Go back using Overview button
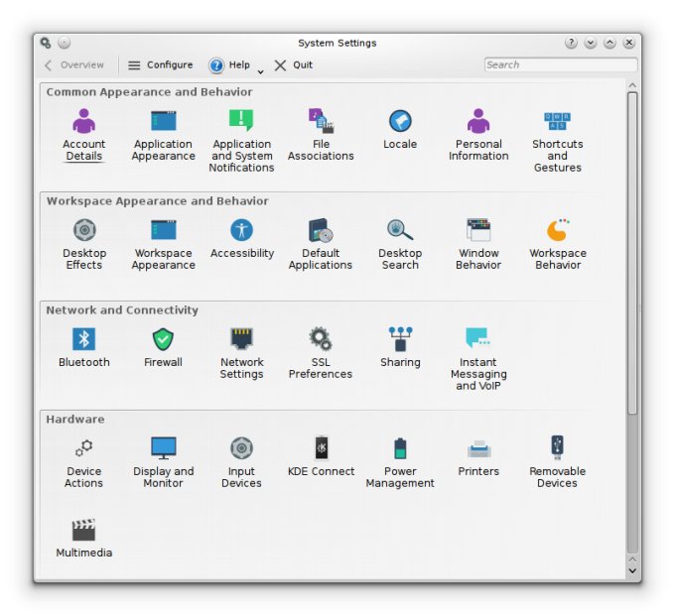Screen dimensions: 675x616 (x=73, y=65)
